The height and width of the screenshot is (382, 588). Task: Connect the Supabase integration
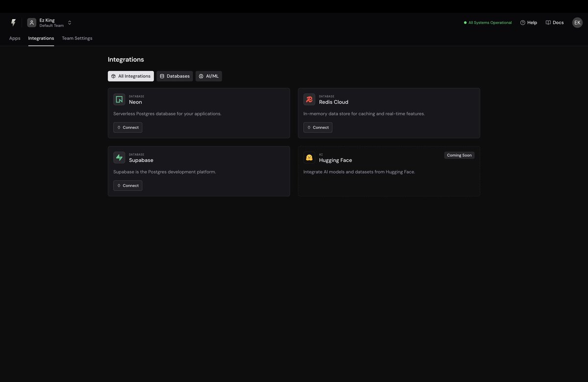pyautogui.click(x=128, y=185)
